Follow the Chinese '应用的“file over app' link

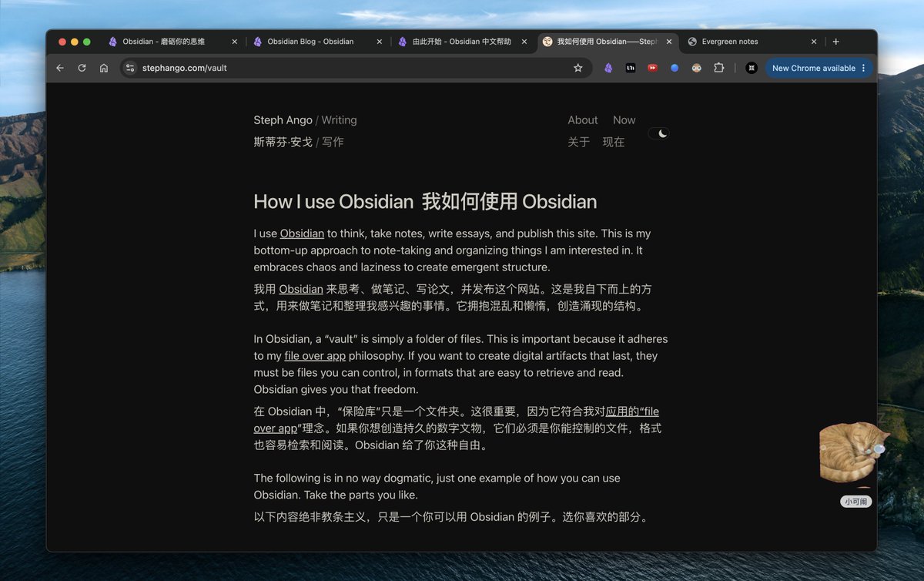[631, 411]
